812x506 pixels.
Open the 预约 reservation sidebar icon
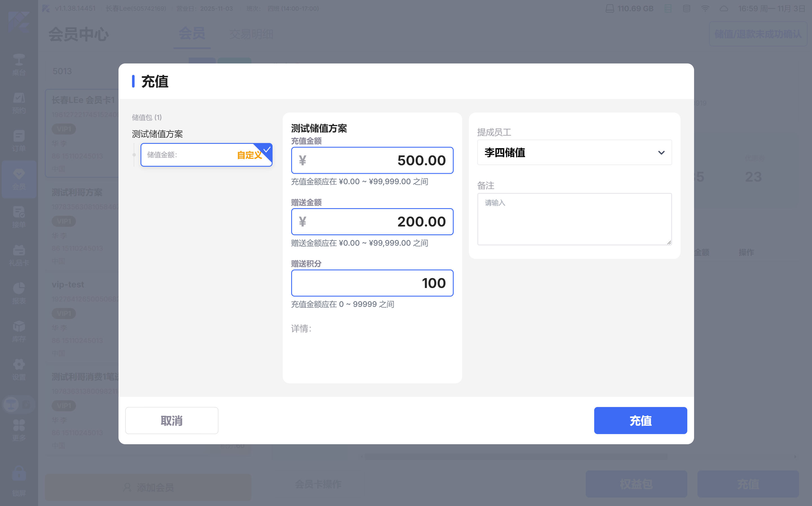(x=19, y=103)
